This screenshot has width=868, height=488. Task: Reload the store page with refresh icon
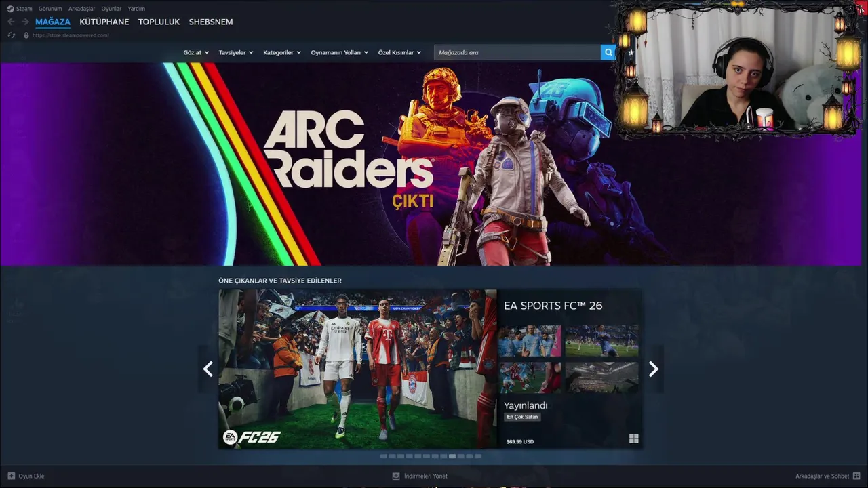point(12,35)
